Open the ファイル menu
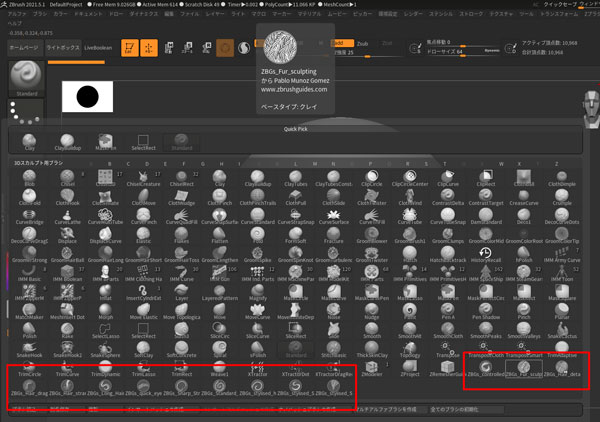This screenshot has width=600, height=422. [189, 14]
